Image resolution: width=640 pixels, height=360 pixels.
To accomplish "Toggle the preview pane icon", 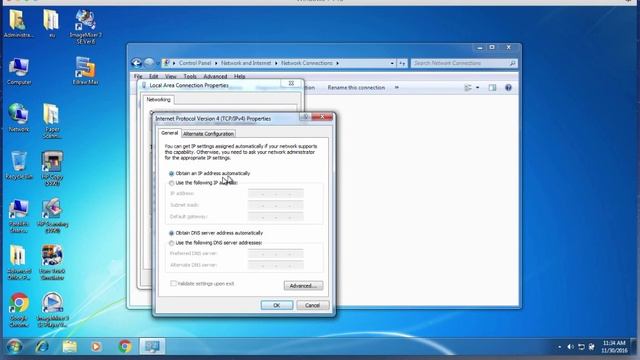I will (x=492, y=88).
